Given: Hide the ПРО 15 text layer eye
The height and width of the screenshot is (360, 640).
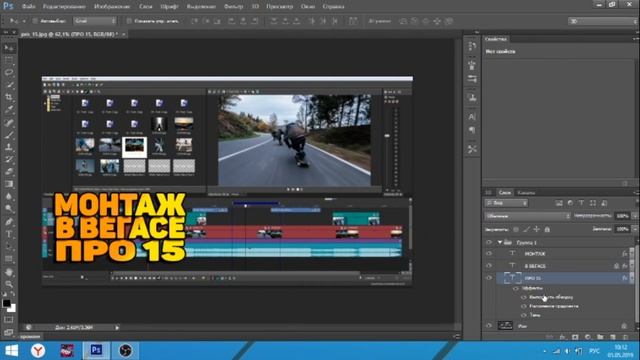Looking at the screenshot, I should [489, 278].
